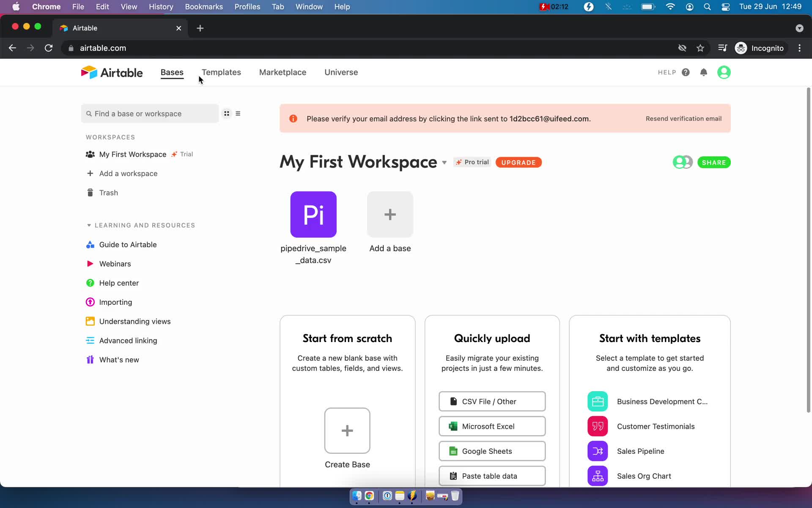Select the CSV File upload option

click(x=492, y=401)
